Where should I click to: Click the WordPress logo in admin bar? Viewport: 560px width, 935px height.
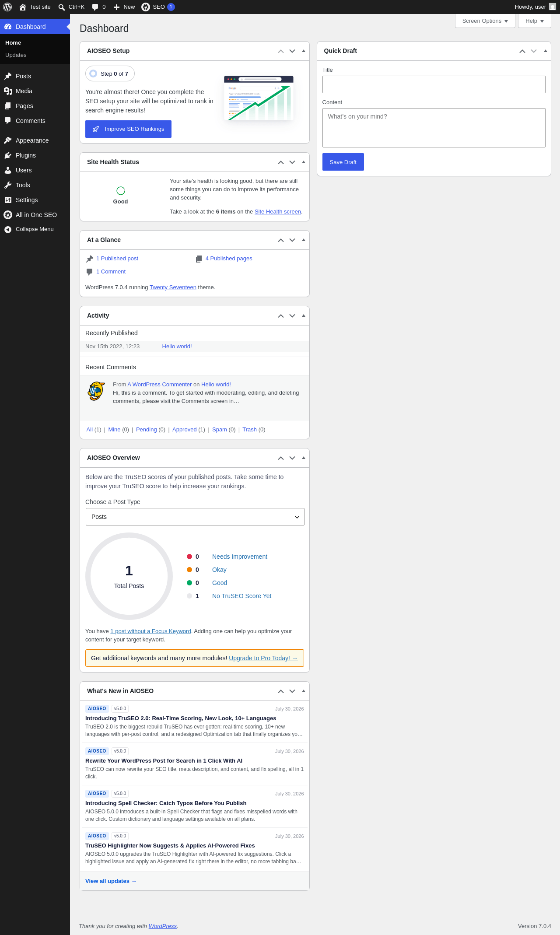(x=7, y=7)
